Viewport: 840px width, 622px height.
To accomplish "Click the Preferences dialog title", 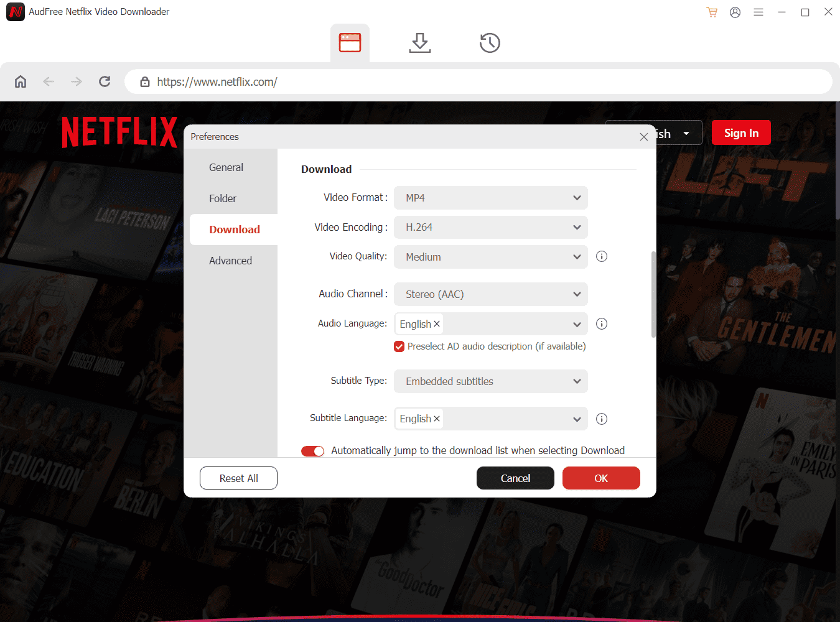I will tap(215, 137).
